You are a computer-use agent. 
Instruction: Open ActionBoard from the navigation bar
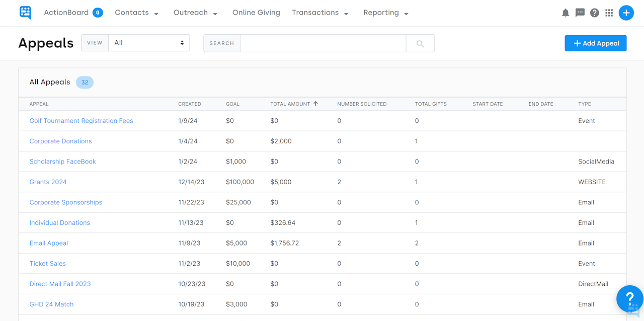(x=66, y=13)
